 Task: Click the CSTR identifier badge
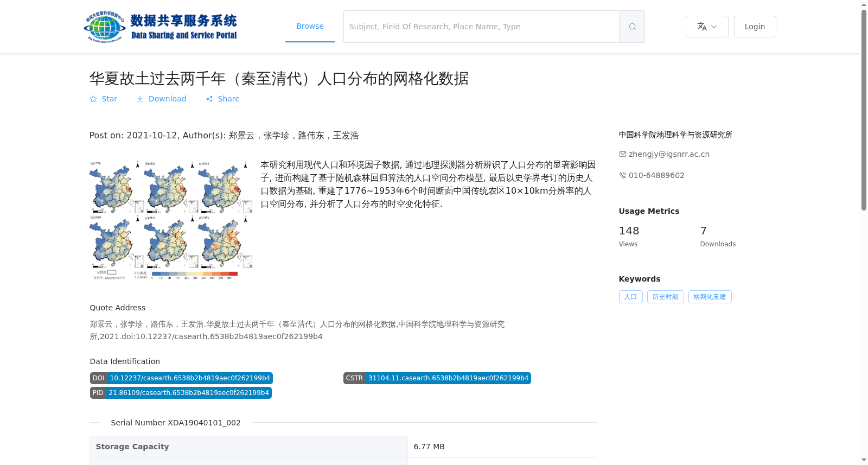pyautogui.click(x=437, y=378)
